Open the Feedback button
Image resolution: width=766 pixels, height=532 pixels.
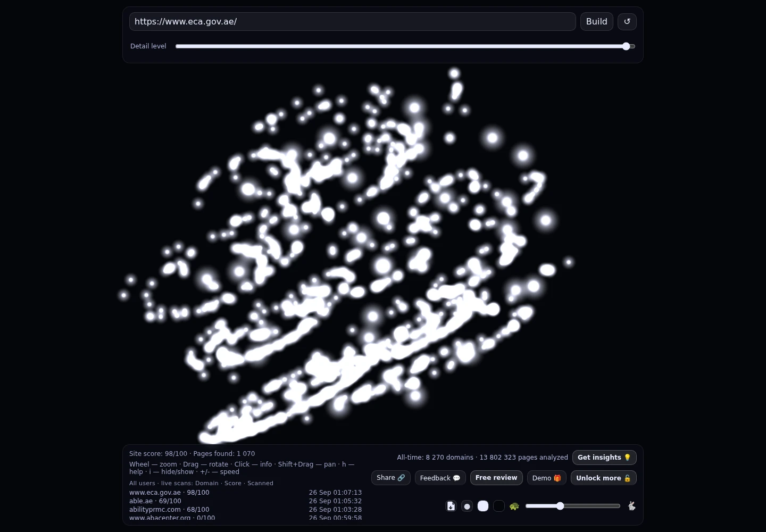(x=440, y=478)
